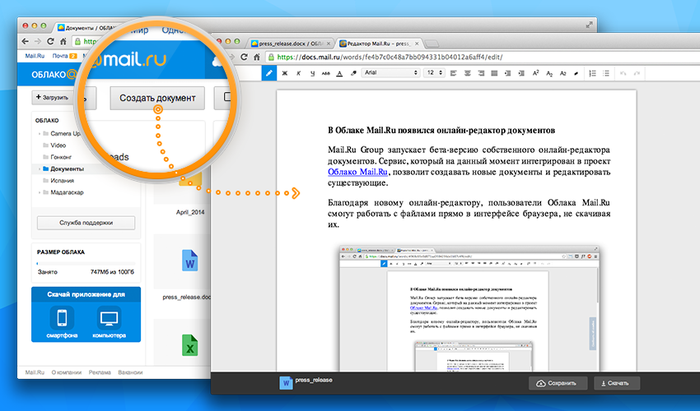This screenshot has height=411, width=700.
Task: Increase paragraph indent
Action: tap(521, 73)
